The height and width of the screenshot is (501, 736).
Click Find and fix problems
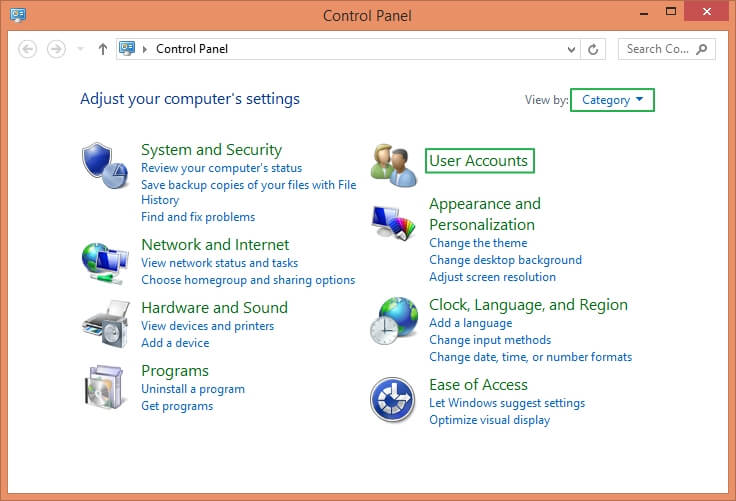198,217
